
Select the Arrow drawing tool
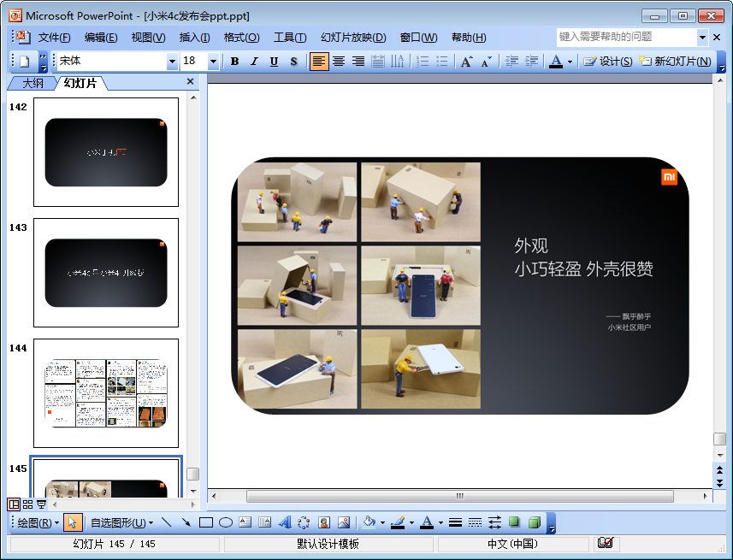(x=186, y=522)
